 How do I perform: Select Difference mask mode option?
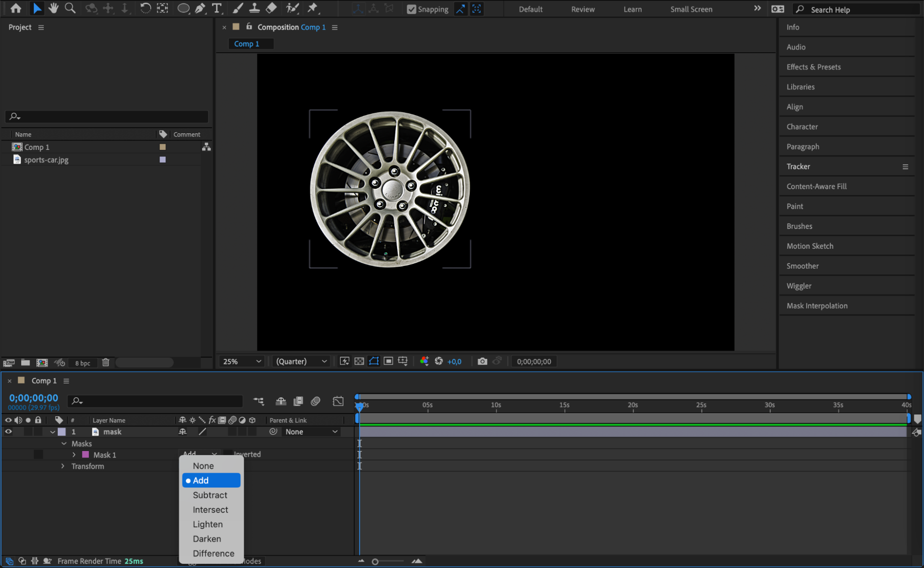point(213,553)
